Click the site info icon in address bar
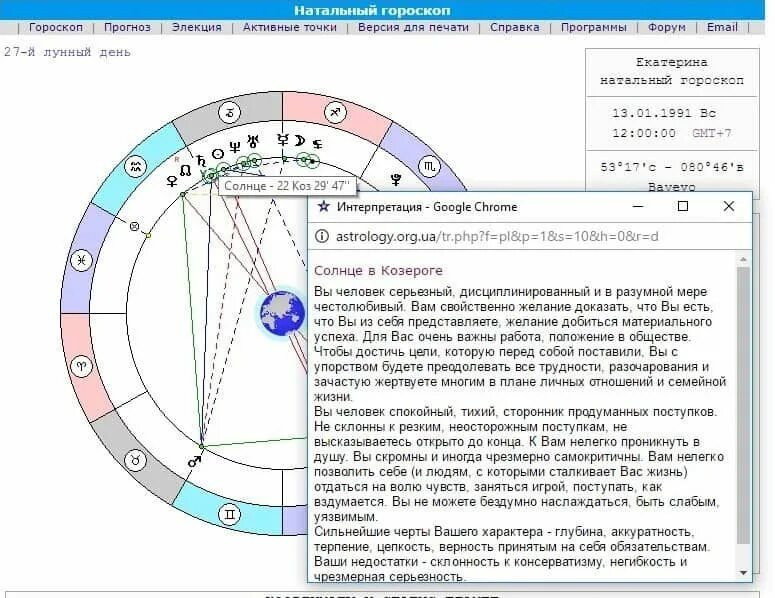Screen dimensions: 775x598 [322, 236]
